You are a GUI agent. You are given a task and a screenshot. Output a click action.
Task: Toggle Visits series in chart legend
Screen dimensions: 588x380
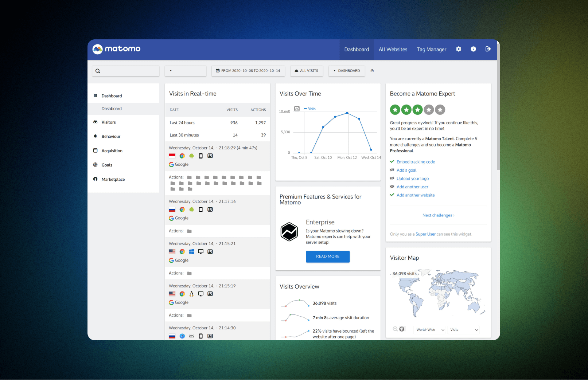(310, 109)
